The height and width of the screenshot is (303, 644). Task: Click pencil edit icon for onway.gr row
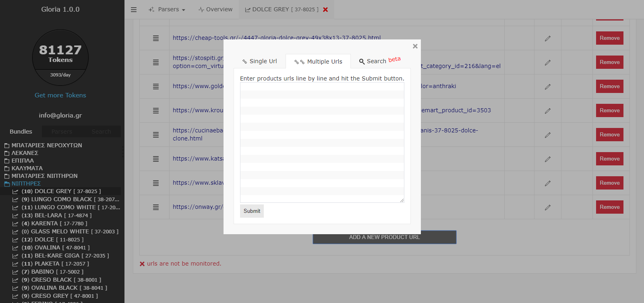pos(547,208)
